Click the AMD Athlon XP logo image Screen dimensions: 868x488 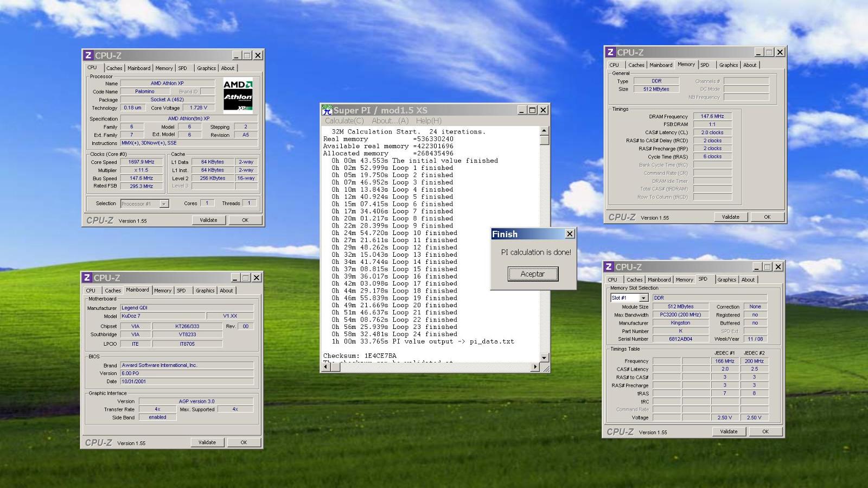tap(238, 95)
